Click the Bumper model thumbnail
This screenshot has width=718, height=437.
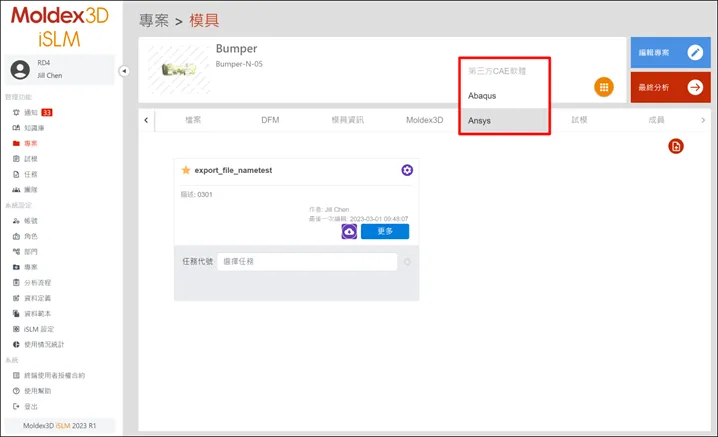pos(179,70)
